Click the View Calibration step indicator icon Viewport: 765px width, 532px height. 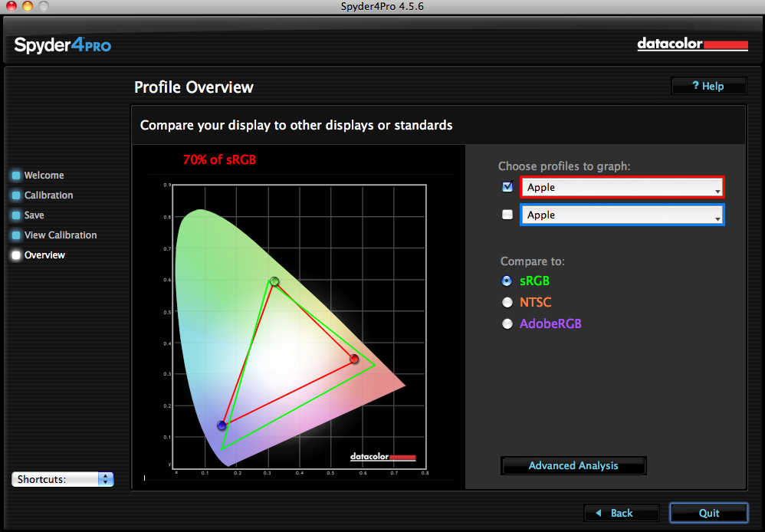click(x=16, y=235)
